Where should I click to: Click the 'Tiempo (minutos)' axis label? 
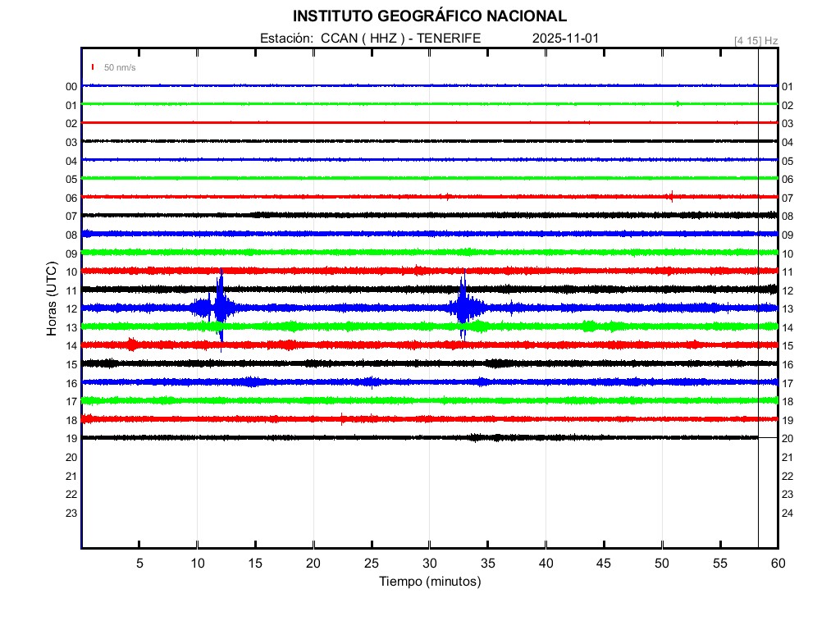[x=430, y=582]
